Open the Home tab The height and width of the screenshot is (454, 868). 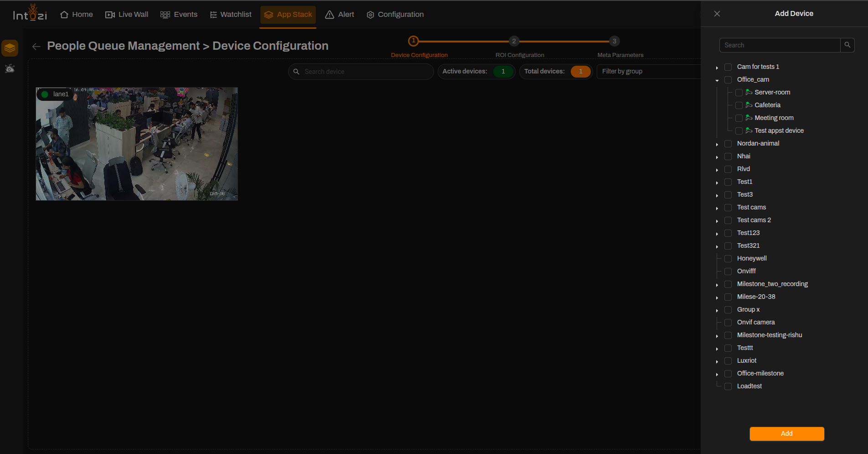coord(77,15)
